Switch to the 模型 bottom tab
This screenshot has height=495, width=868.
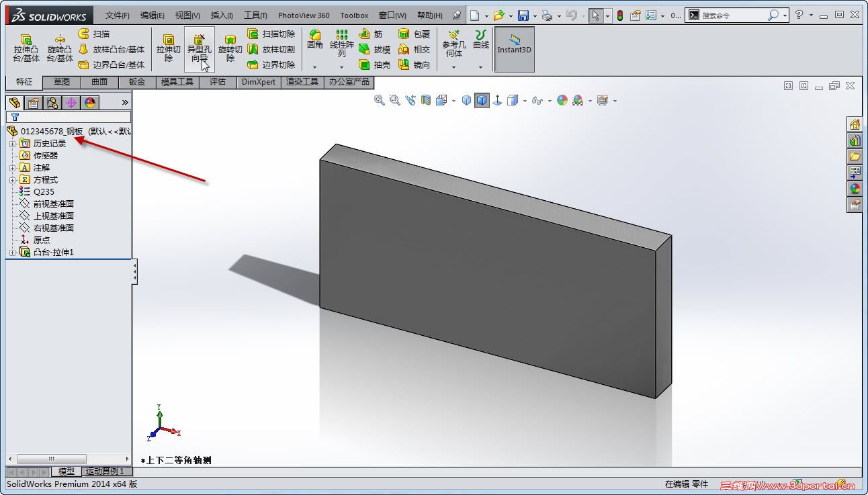point(67,471)
